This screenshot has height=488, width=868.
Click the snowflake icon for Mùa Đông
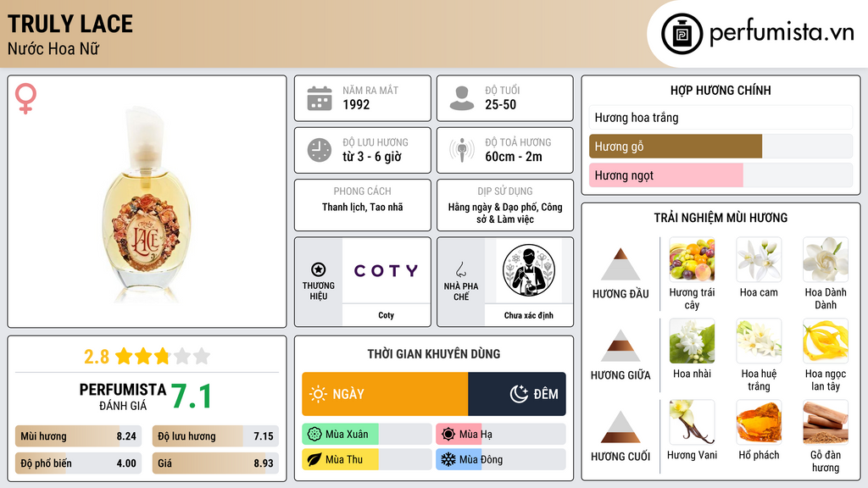(448, 459)
